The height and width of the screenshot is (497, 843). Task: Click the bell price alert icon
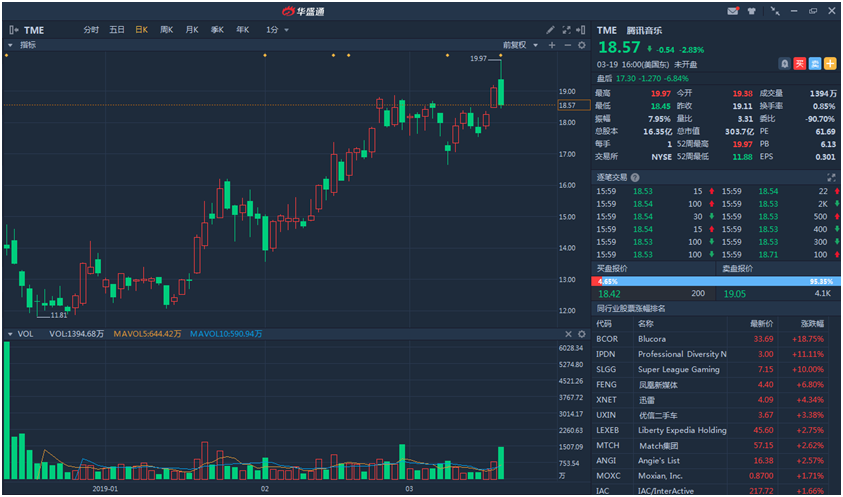[785, 63]
